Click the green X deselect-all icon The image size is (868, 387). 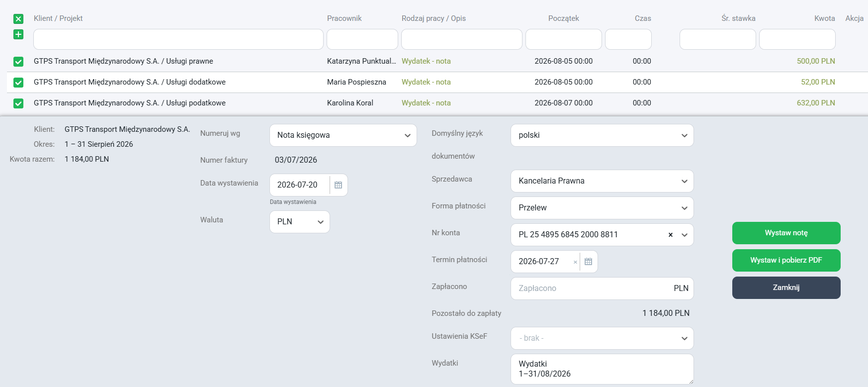tap(18, 19)
